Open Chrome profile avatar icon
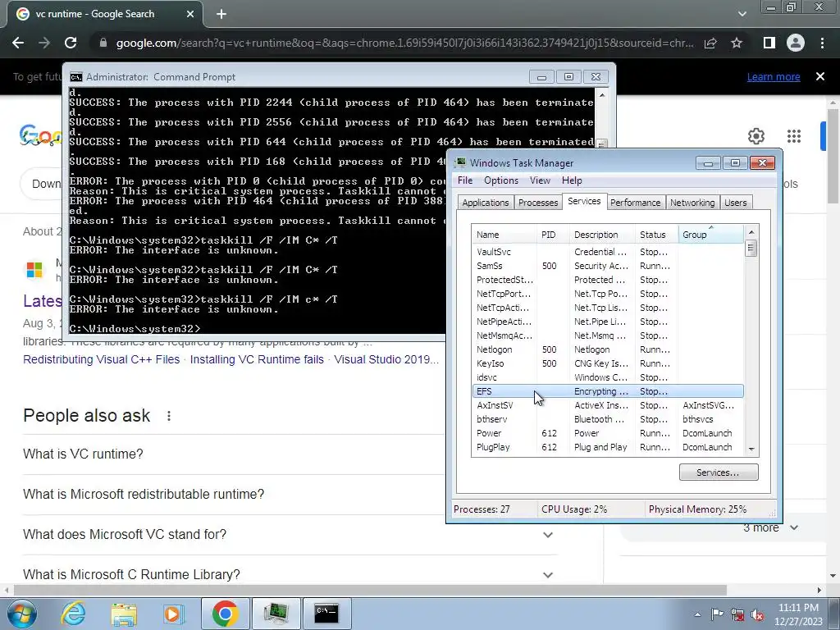The width and height of the screenshot is (840, 630). point(796,43)
